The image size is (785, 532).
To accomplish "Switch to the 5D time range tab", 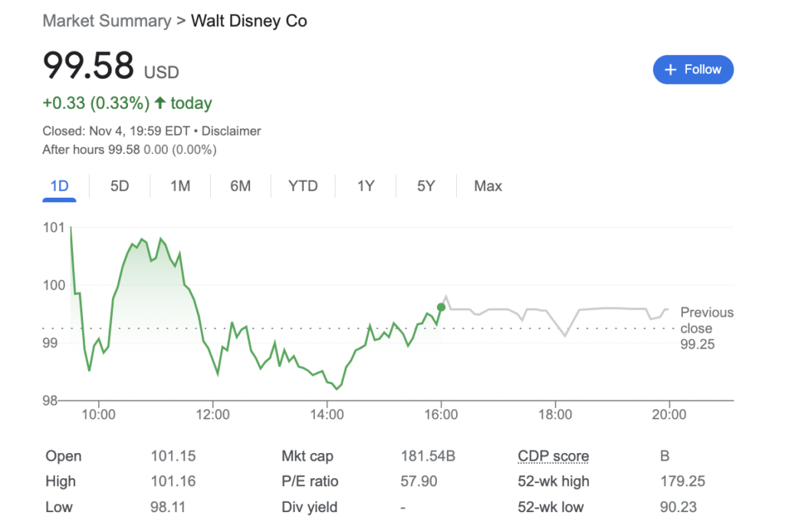I will point(120,186).
